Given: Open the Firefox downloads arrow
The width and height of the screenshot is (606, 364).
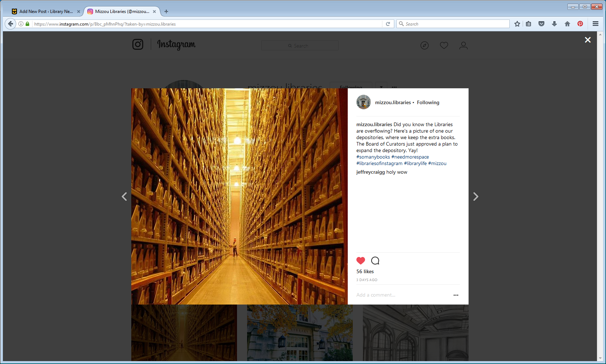Looking at the screenshot, I should (554, 24).
